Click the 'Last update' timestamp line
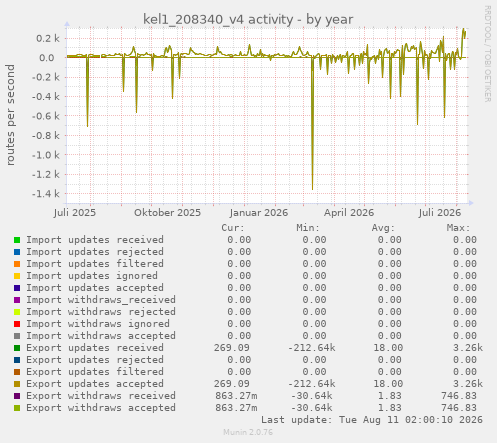The height and width of the screenshot is (443, 497). [372, 420]
